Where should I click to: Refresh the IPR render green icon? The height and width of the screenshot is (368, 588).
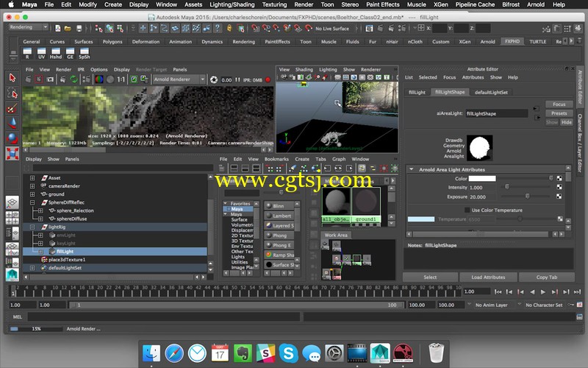coord(74,79)
